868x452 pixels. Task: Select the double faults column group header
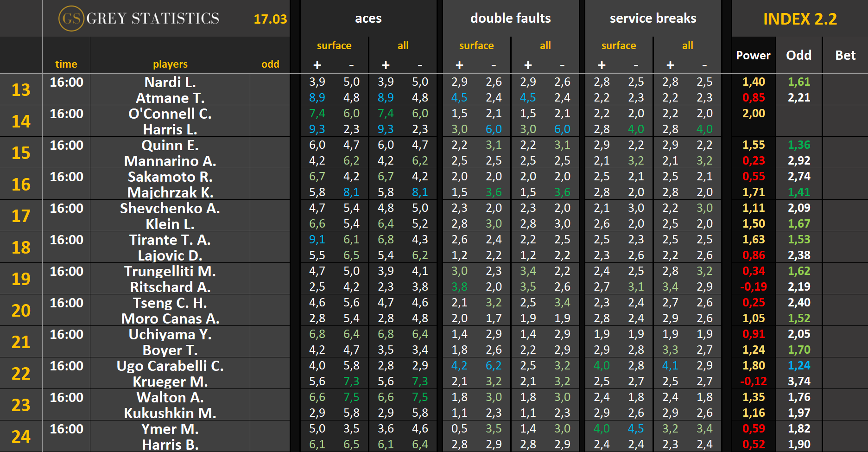(x=511, y=19)
